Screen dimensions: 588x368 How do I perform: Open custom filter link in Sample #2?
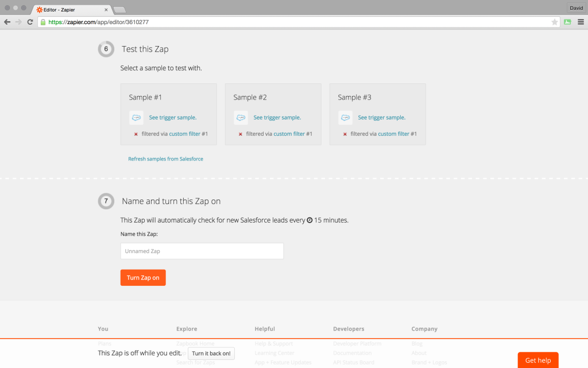point(289,133)
